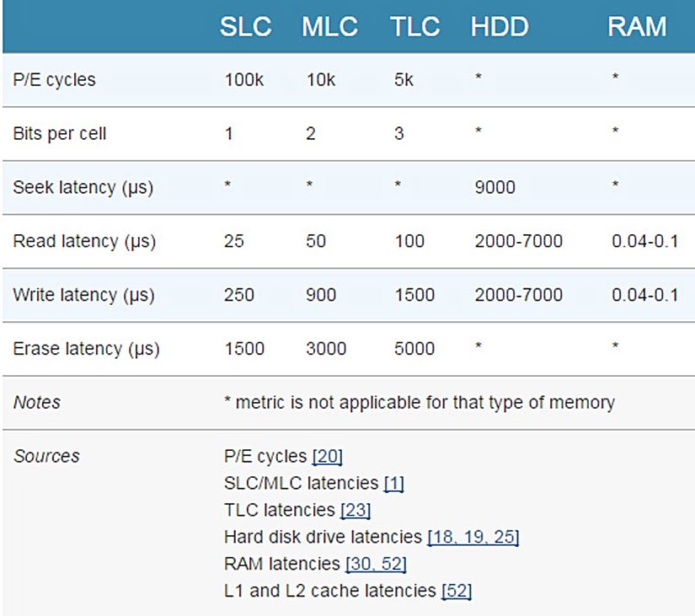
Task: Click the SLC P/E cycles value 100k
Action: [243, 80]
